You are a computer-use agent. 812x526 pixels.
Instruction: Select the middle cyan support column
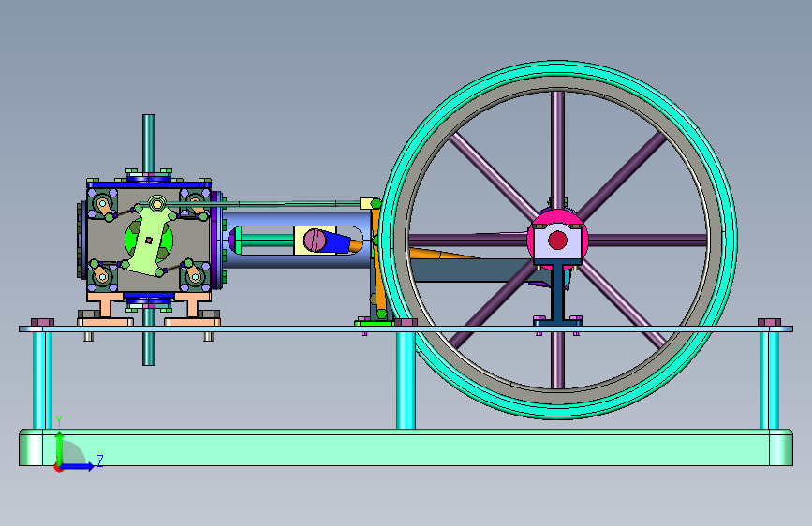point(406,381)
